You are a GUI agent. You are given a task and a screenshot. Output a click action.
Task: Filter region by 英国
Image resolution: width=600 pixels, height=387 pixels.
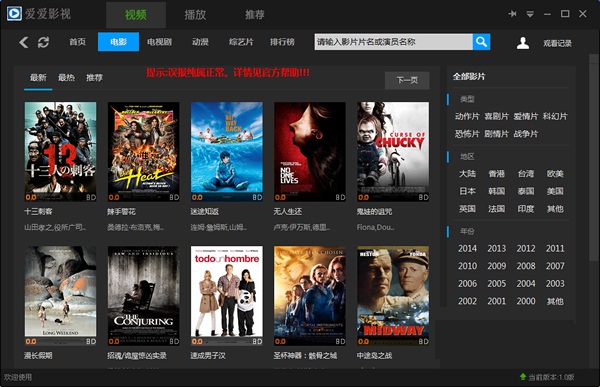click(467, 209)
